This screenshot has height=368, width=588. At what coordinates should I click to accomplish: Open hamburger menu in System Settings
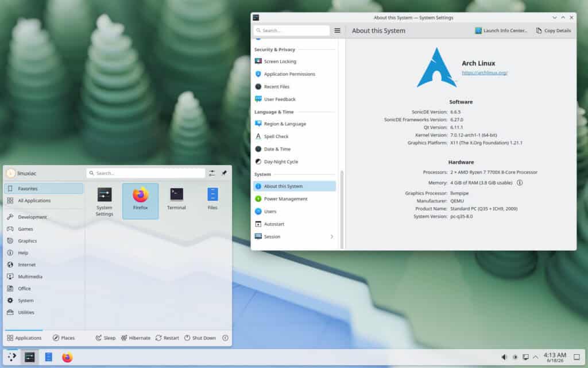click(x=337, y=30)
